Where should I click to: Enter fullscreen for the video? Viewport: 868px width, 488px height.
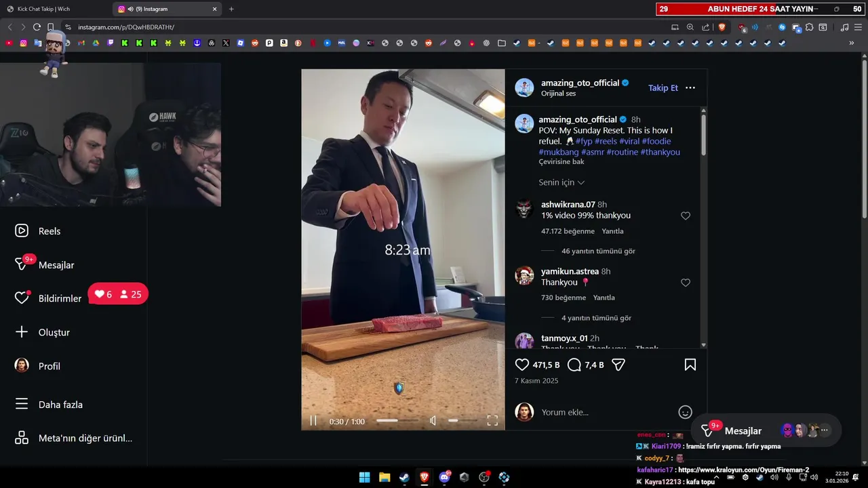click(x=492, y=421)
